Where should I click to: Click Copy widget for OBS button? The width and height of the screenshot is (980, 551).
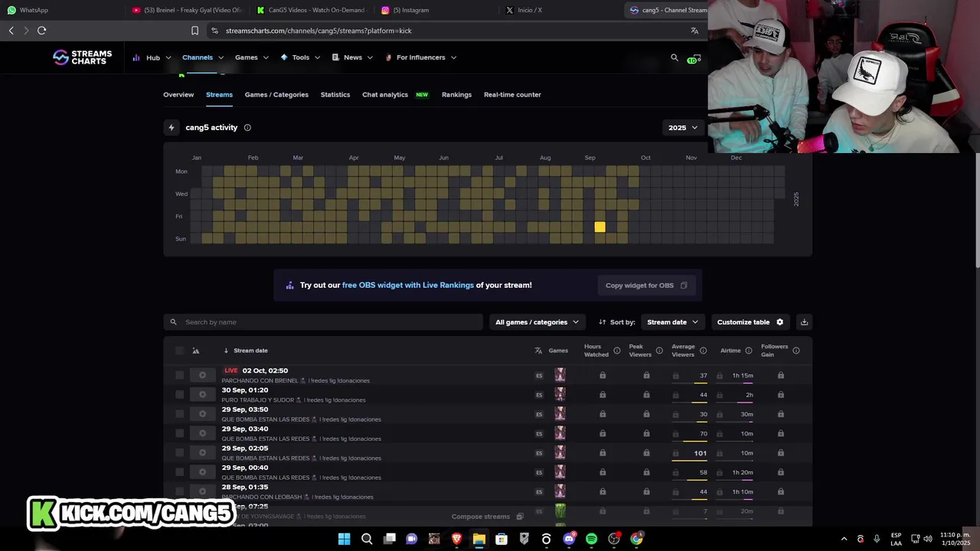click(646, 285)
